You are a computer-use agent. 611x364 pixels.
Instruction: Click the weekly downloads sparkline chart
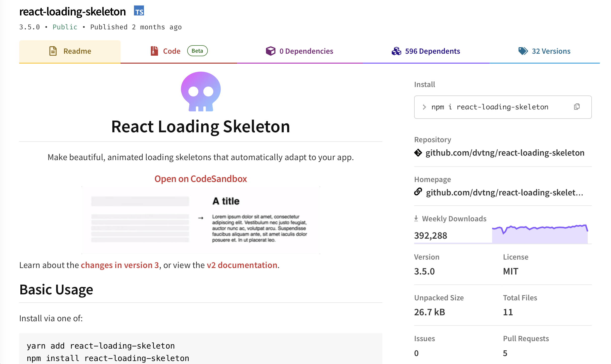point(540,233)
